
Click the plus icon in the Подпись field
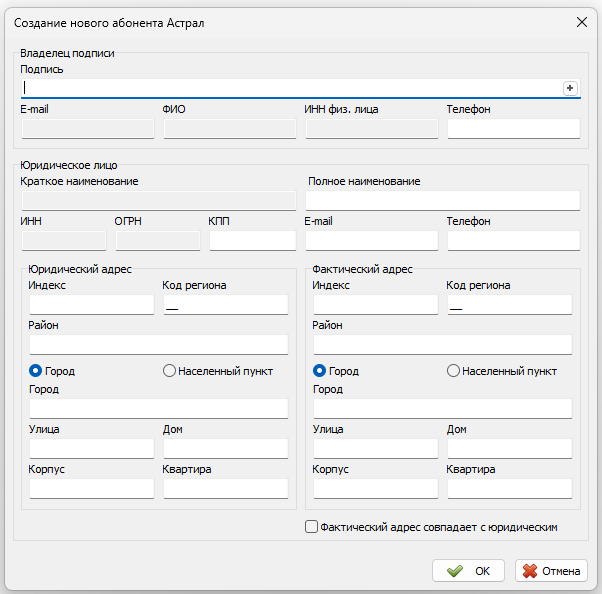(570, 88)
